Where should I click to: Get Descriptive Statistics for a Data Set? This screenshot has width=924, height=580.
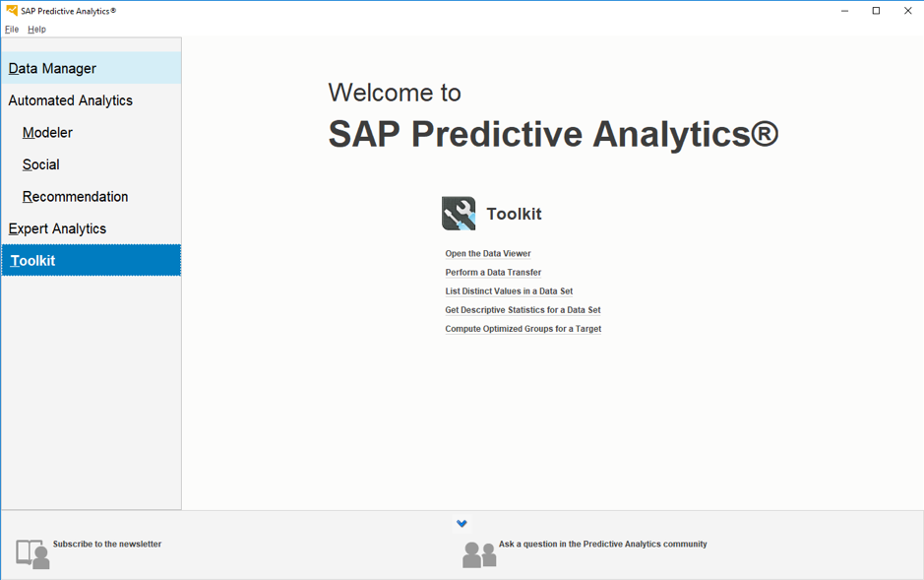click(x=523, y=309)
